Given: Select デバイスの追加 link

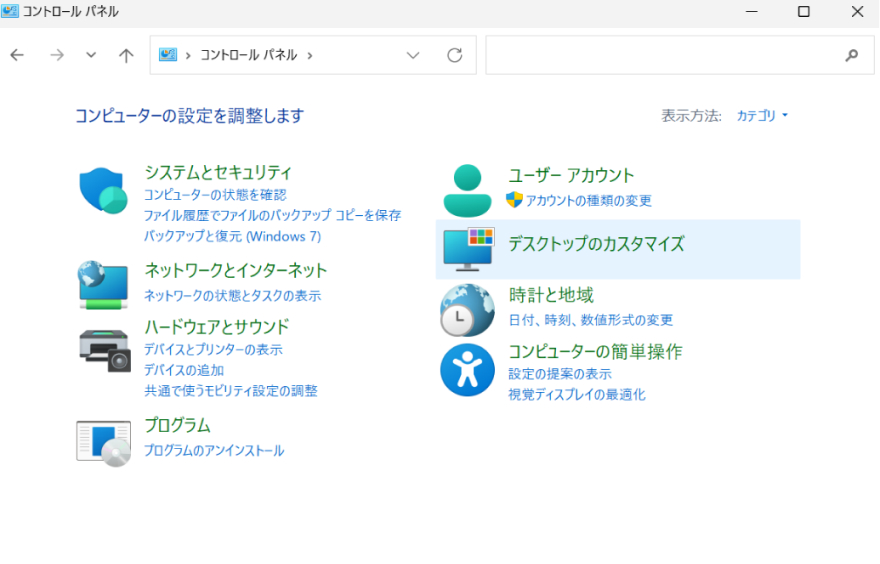Looking at the screenshot, I should 184,370.
